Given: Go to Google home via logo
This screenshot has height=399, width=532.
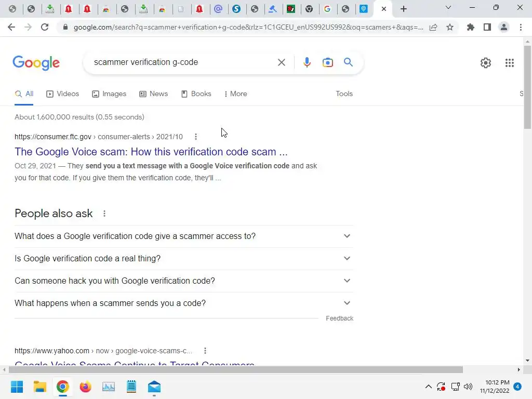Looking at the screenshot, I should (36, 63).
